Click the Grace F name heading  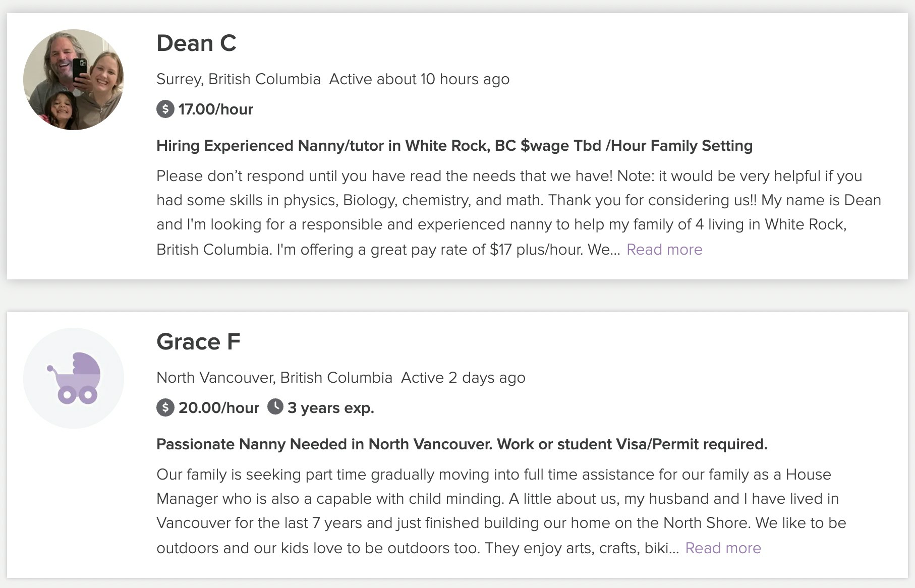click(198, 342)
